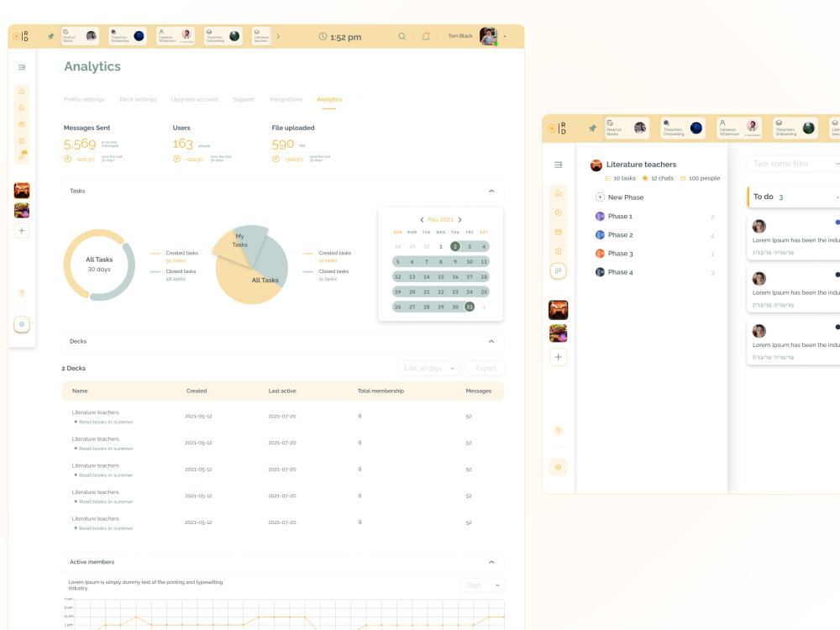This screenshot has width=840, height=630.
Task: Click the Name column header in Decks table
Action: 80,391
